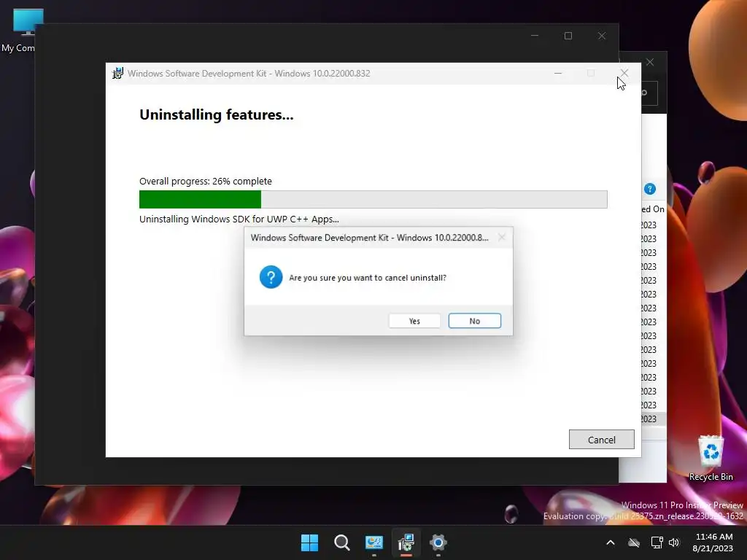
Task: Open Settings gear from the taskbar
Action: click(438, 542)
